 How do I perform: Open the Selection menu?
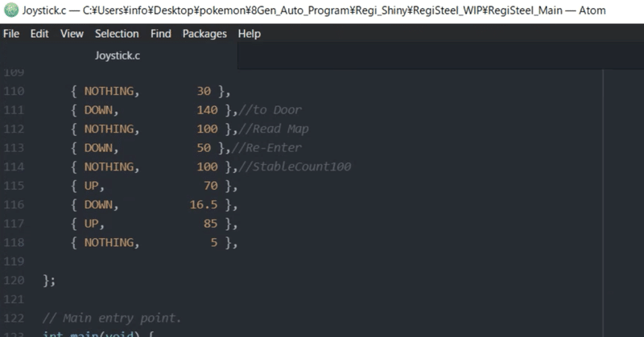tap(117, 34)
